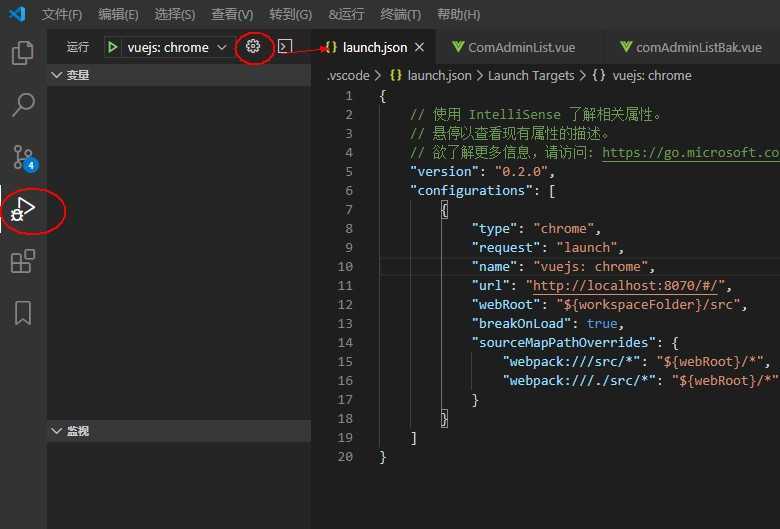Open the go.microsoft.com link
Screen dimensions: 780x529
[690, 152]
